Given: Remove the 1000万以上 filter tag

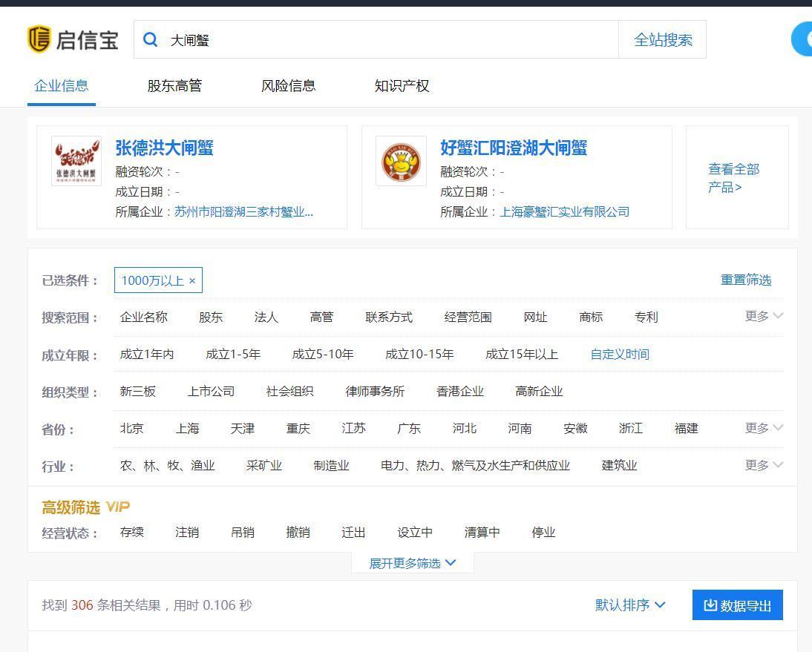Looking at the screenshot, I should click(192, 280).
